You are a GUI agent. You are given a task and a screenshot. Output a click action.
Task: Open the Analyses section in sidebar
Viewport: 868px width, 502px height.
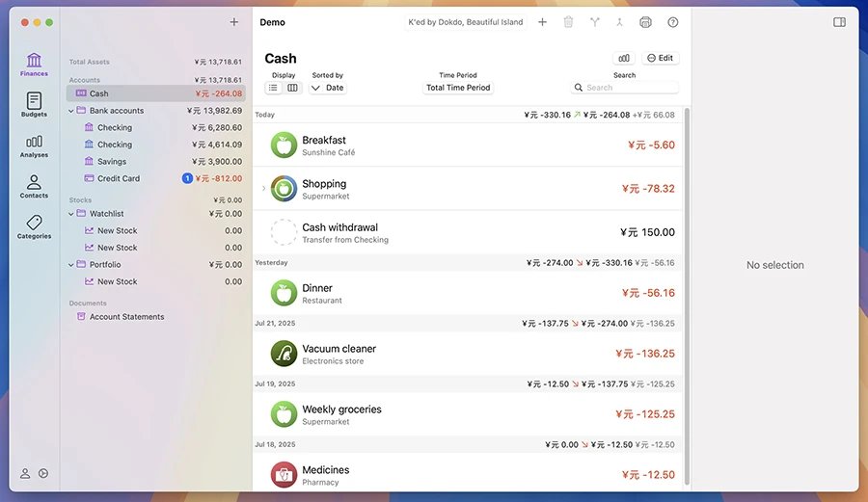pyautogui.click(x=34, y=145)
